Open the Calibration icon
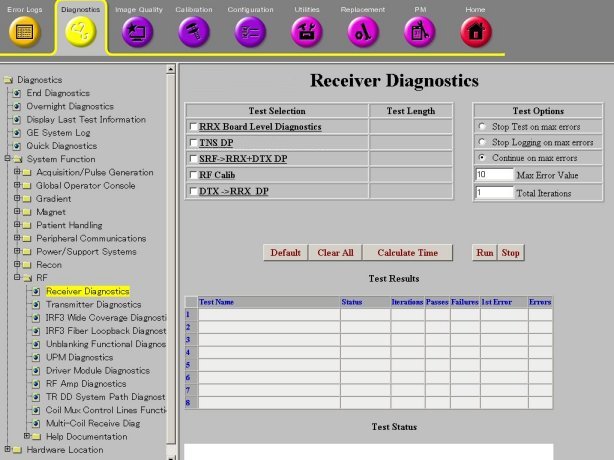The width and height of the screenshot is (614, 460). 193,31
